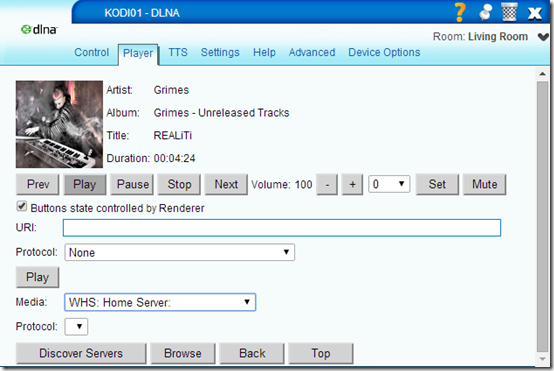
Task: Click the vertical scrollbar thumb
Action: (x=542, y=217)
